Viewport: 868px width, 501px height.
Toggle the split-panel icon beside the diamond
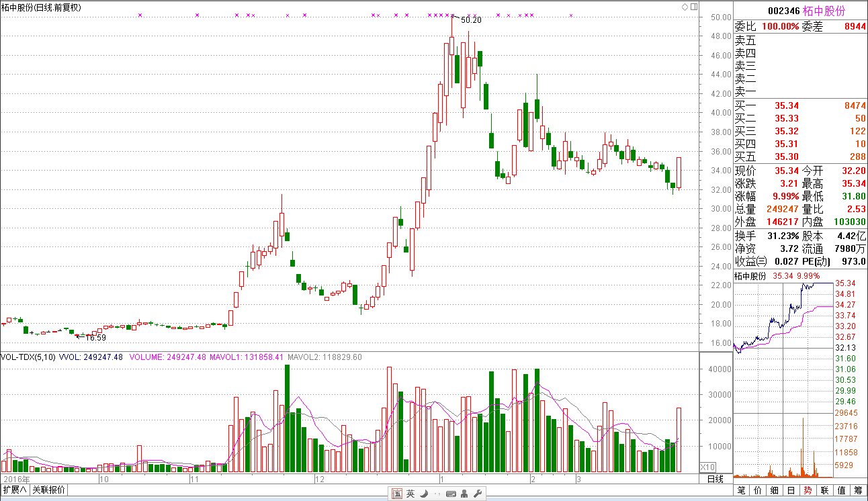point(693,7)
